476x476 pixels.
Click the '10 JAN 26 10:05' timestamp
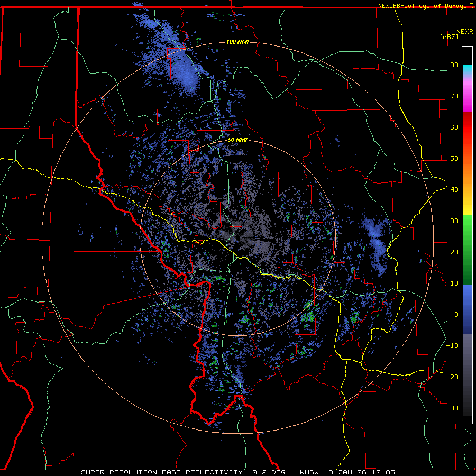coord(360,472)
